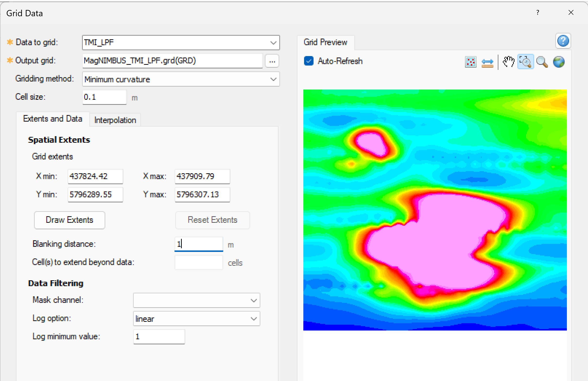
Task: Click the Blanking distance input field
Action: (199, 244)
